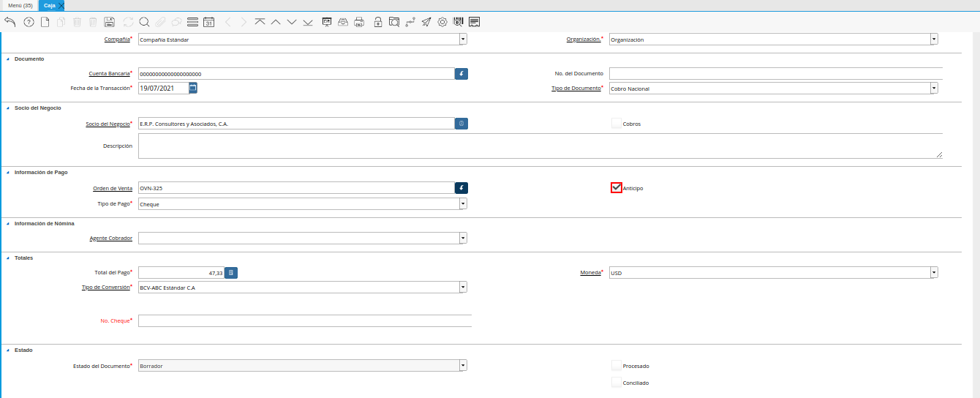The image size is (980, 398).
Task: Click the paper plane request icon
Action: [x=426, y=22]
